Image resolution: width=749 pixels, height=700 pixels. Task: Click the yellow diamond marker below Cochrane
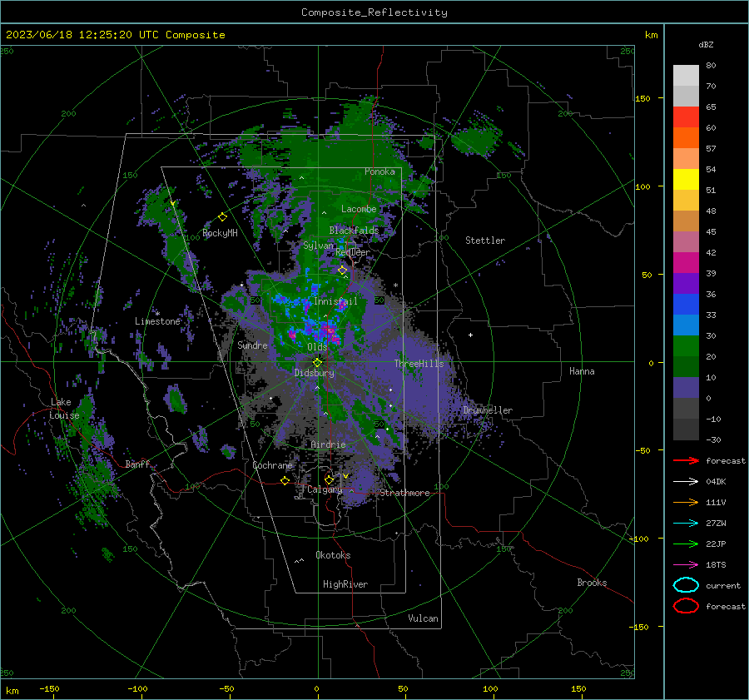pos(285,481)
